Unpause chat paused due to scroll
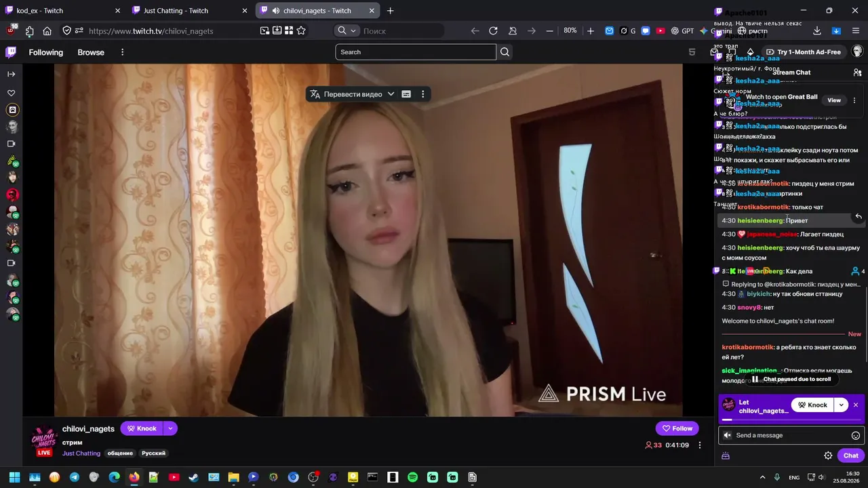 point(791,380)
